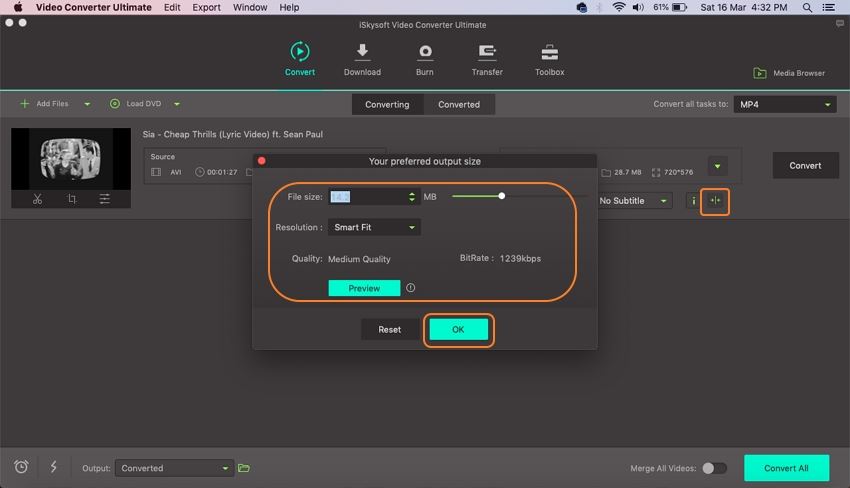The width and height of the screenshot is (850, 488).
Task: Open the Burn disc section
Action: 425,52
